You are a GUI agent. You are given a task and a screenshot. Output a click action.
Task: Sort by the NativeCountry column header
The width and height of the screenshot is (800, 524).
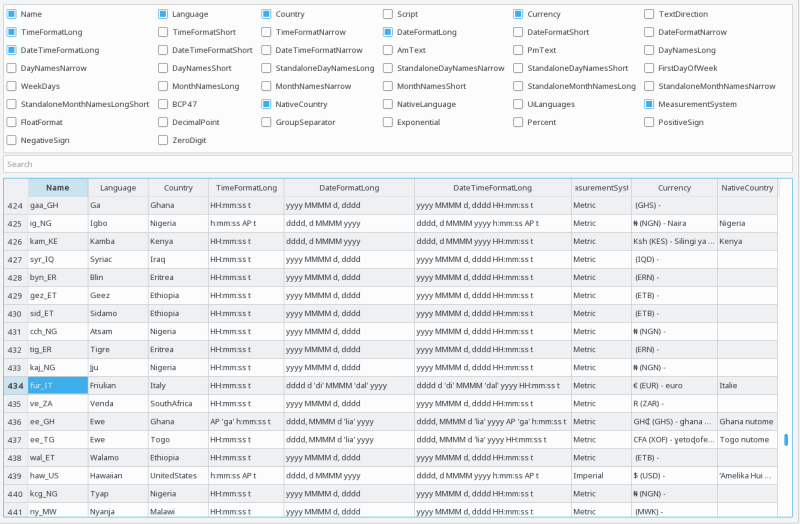747,188
